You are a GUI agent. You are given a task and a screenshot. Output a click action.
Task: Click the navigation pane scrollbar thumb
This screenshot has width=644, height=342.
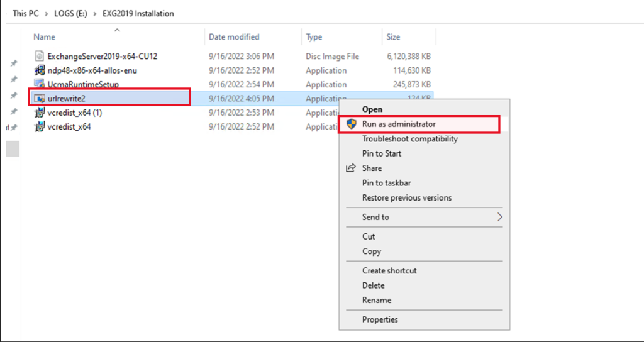(13, 148)
